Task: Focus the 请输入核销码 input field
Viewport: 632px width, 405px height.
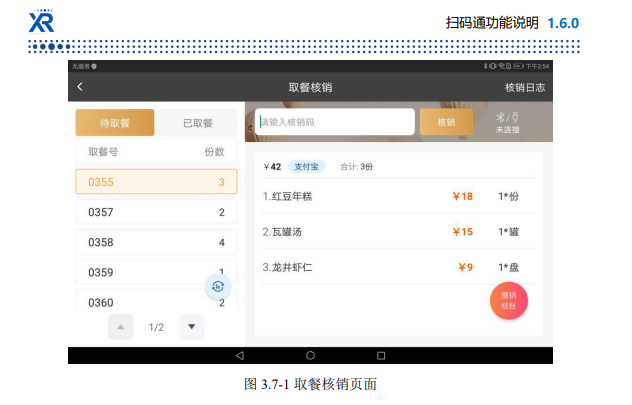Action: click(335, 122)
